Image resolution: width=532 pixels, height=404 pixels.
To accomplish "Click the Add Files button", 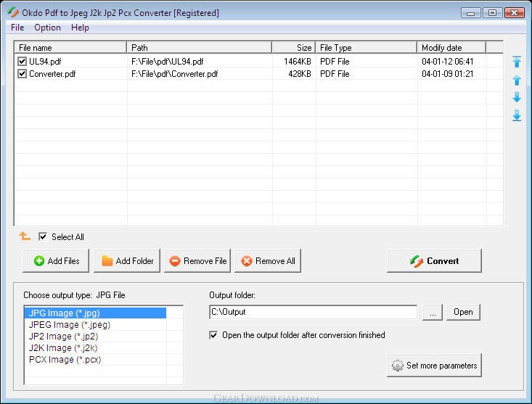I will [56, 260].
